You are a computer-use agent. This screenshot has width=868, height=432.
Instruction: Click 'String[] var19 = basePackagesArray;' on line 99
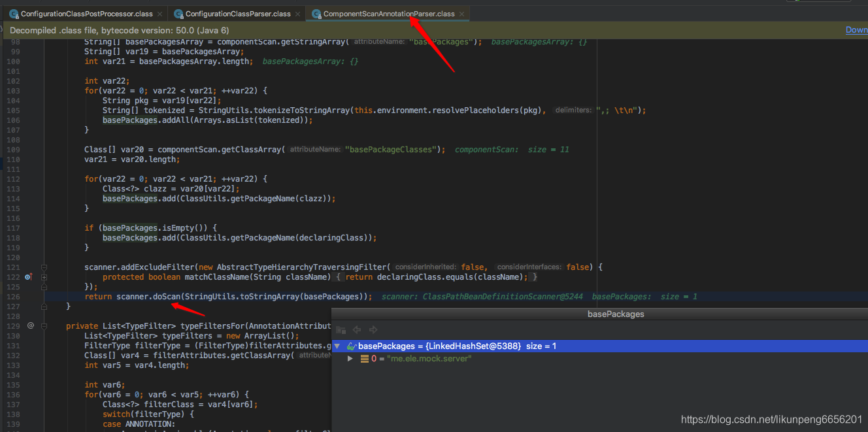(x=164, y=51)
